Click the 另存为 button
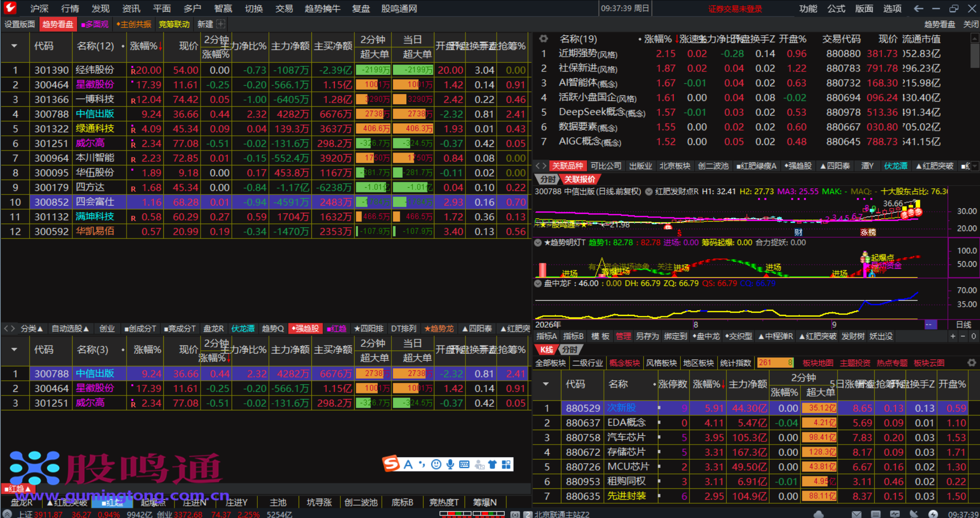This screenshot has width=980, height=518. coord(647,336)
